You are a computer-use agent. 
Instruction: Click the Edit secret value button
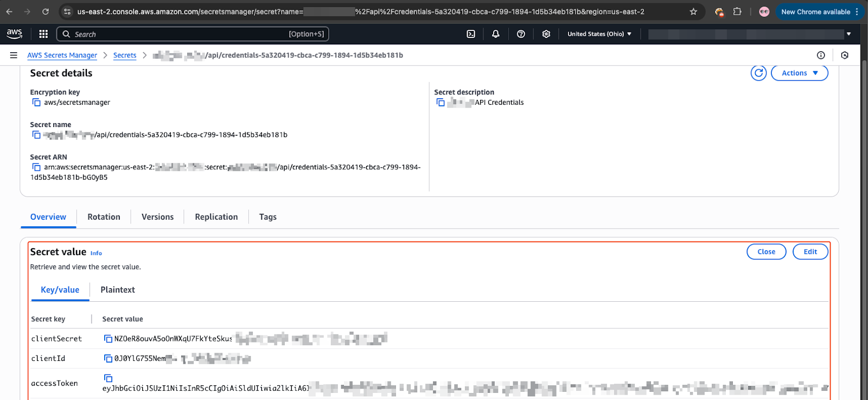pos(810,252)
